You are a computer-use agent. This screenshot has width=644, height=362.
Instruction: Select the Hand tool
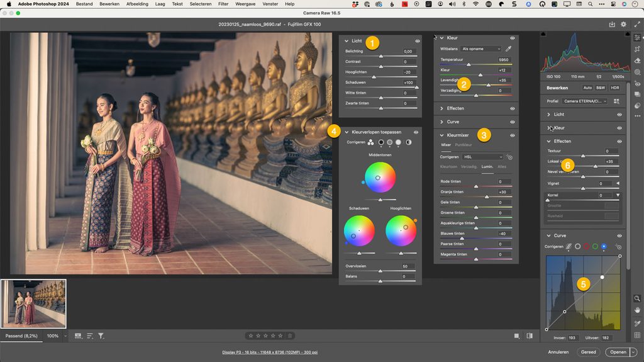pos(637,310)
